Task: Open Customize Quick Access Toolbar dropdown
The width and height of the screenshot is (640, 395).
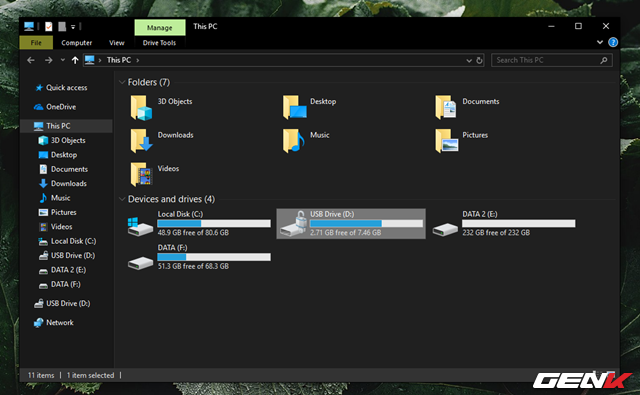Action: tap(73, 27)
